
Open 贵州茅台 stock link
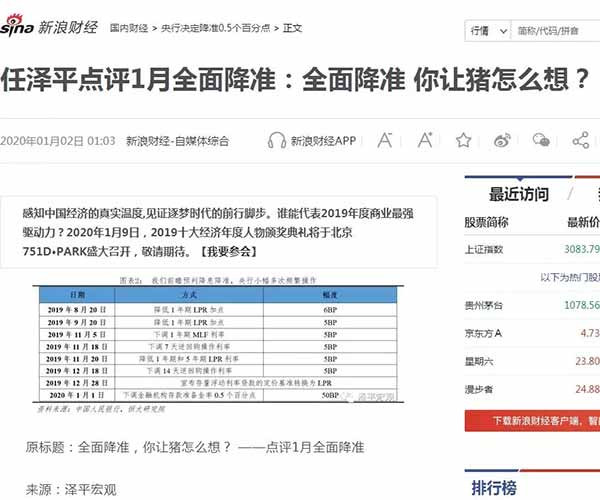pos(483,305)
